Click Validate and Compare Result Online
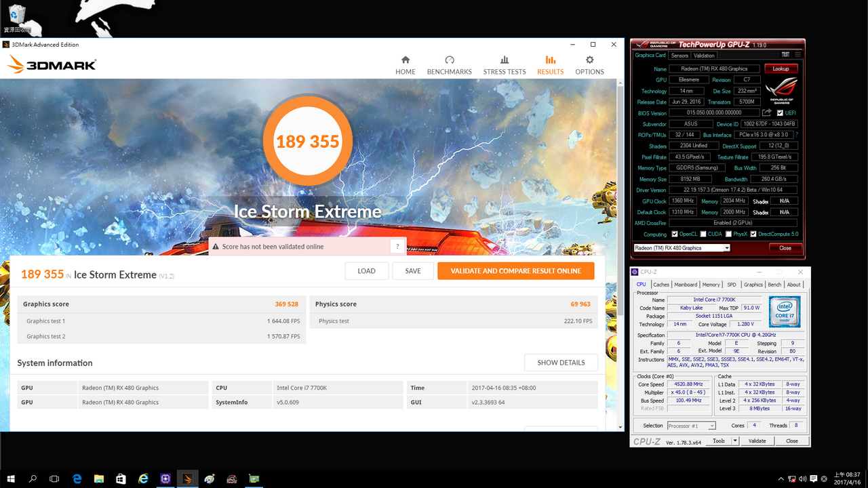 pyautogui.click(x=516, y=270)
